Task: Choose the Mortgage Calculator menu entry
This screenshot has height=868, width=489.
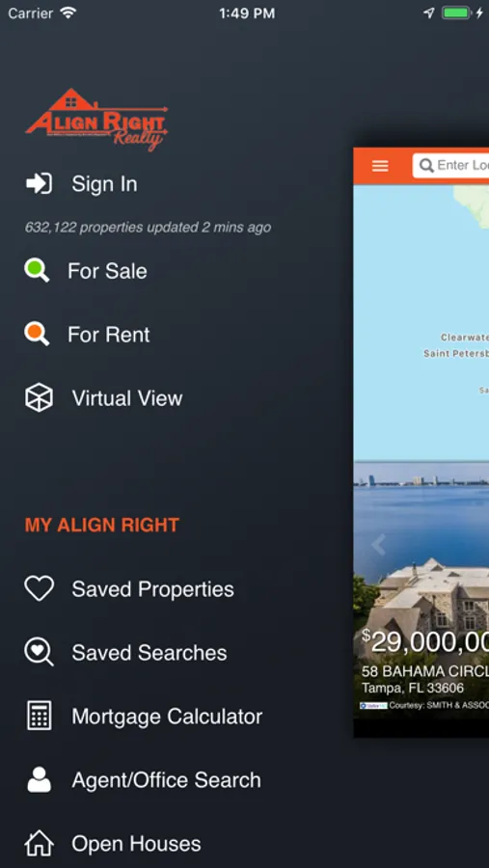Action: point(167,717)
